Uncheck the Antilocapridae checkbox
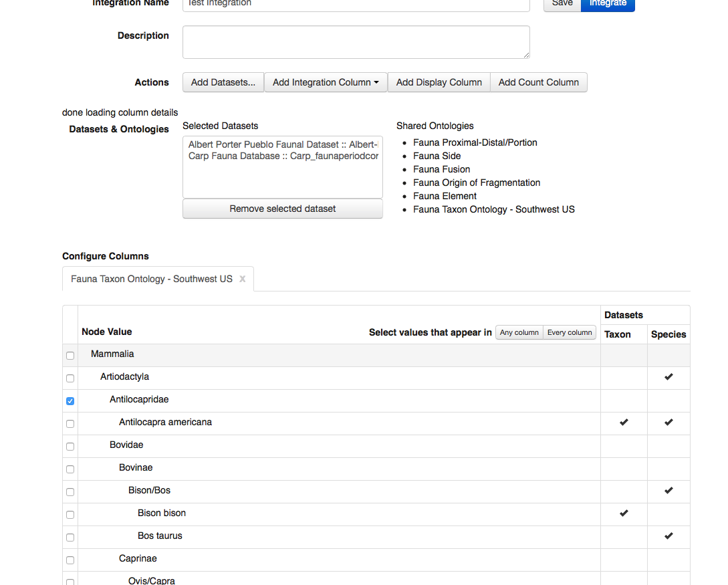The height and width of the screenshot is (585, 728). [70, 401]
